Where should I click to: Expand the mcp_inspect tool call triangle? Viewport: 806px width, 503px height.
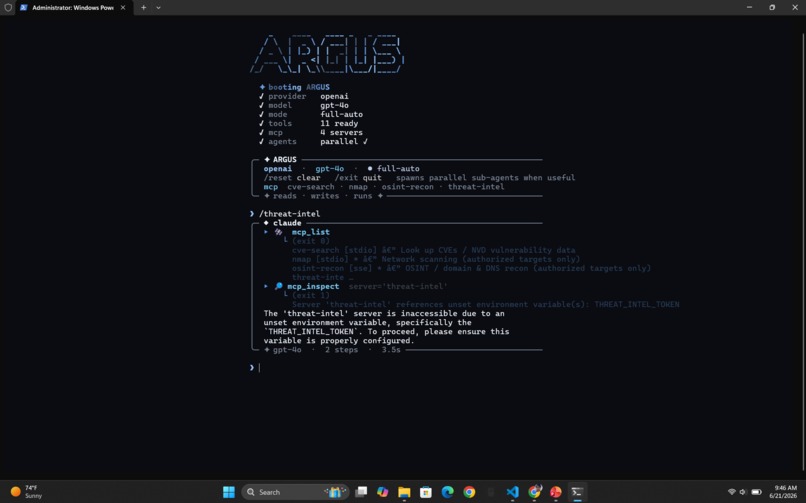tap(266, 286)
